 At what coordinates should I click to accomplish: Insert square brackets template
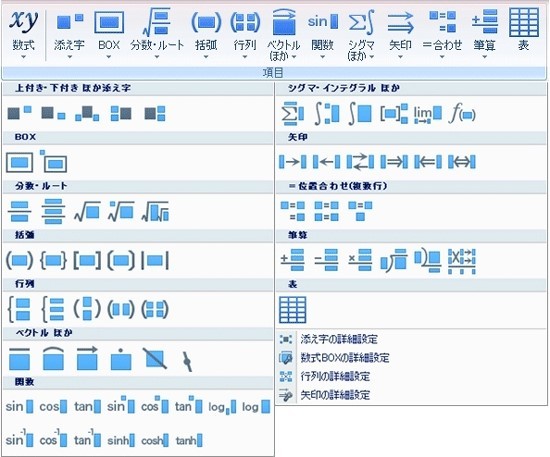click(87, 261)
